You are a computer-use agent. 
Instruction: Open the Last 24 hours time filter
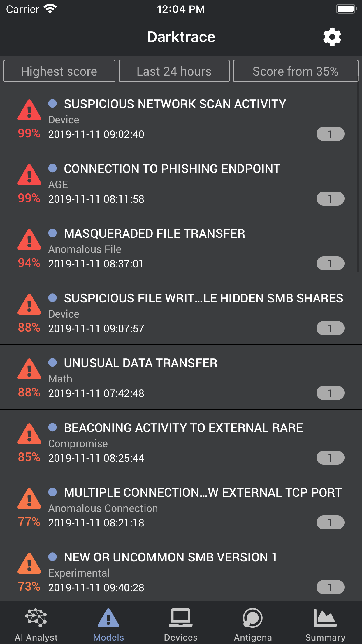(174, 71)
